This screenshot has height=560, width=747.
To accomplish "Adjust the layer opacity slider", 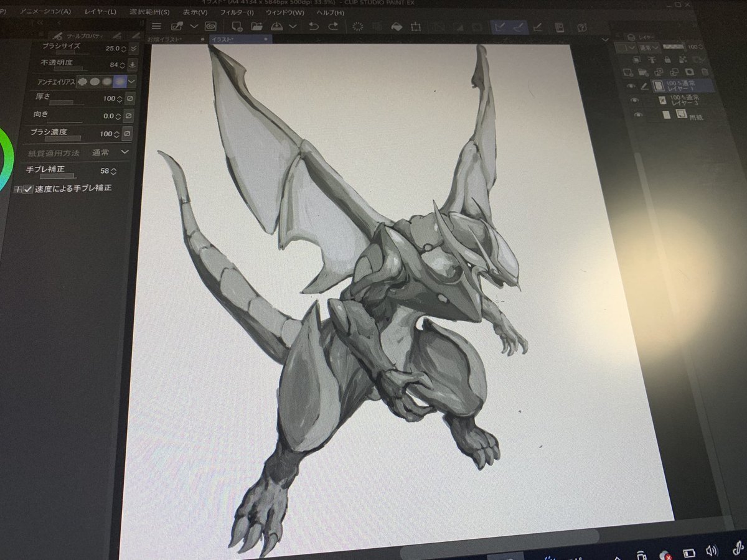I will coord(674,47).
